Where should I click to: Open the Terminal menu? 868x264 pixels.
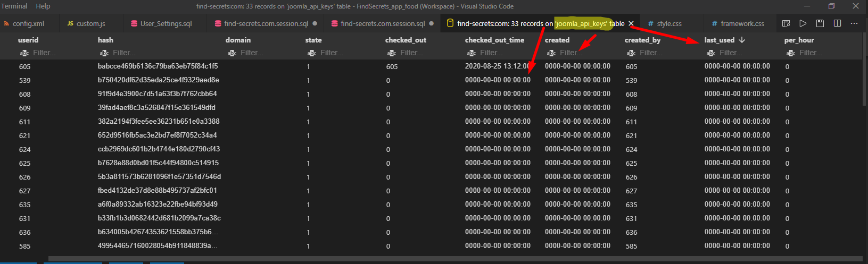click(14, 6)
